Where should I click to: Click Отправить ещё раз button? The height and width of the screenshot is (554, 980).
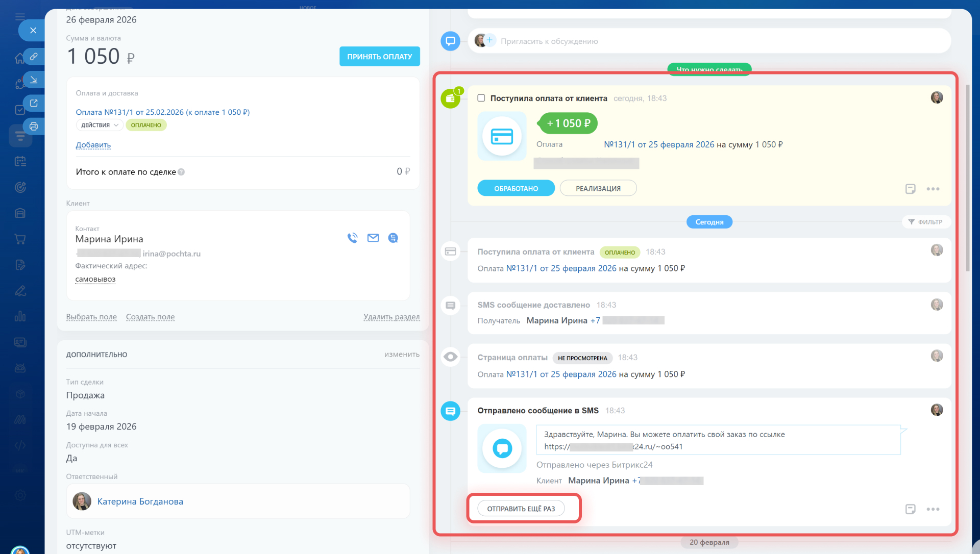[521, 509]
